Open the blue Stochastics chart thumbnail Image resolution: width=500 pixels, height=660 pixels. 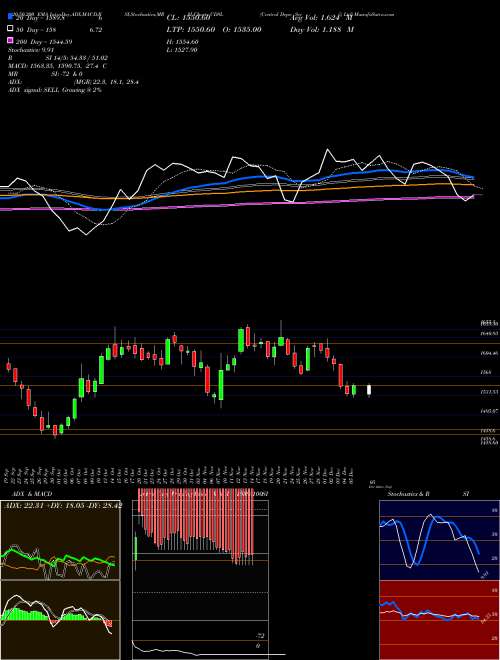pyautogui.click(x=439, y=540)
